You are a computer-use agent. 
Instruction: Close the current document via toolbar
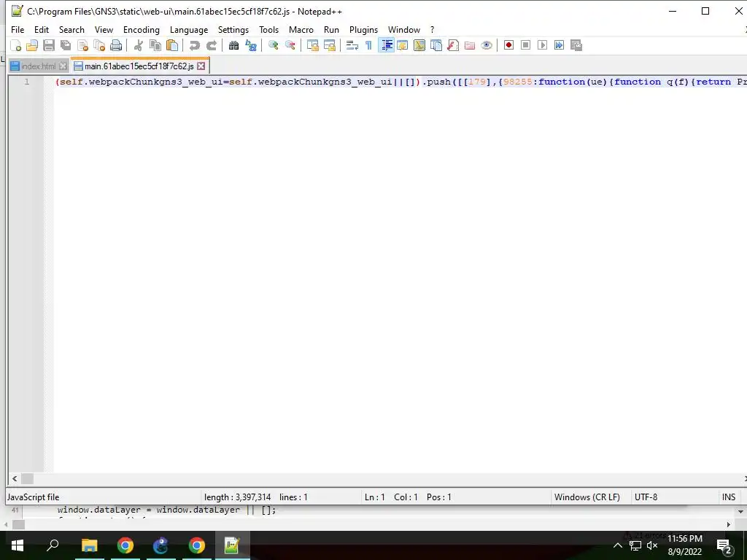click(83, 45)
